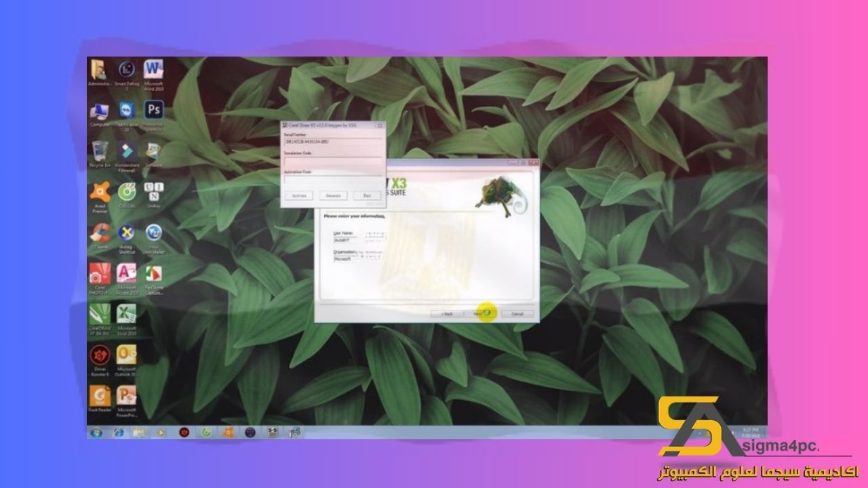Open Internet Explorer from the taskbar
The width and height of the screenshot is (868, 488).
[x=119, y=432]
